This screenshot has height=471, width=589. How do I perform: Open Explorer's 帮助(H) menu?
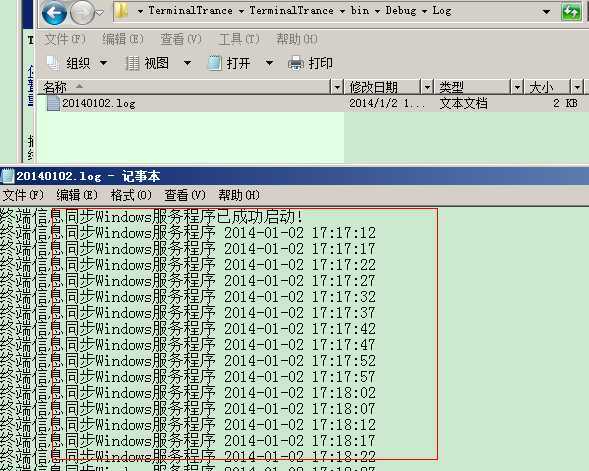[297, 39]
